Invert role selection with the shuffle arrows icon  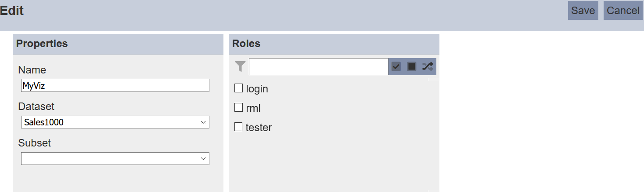[428, 66]
